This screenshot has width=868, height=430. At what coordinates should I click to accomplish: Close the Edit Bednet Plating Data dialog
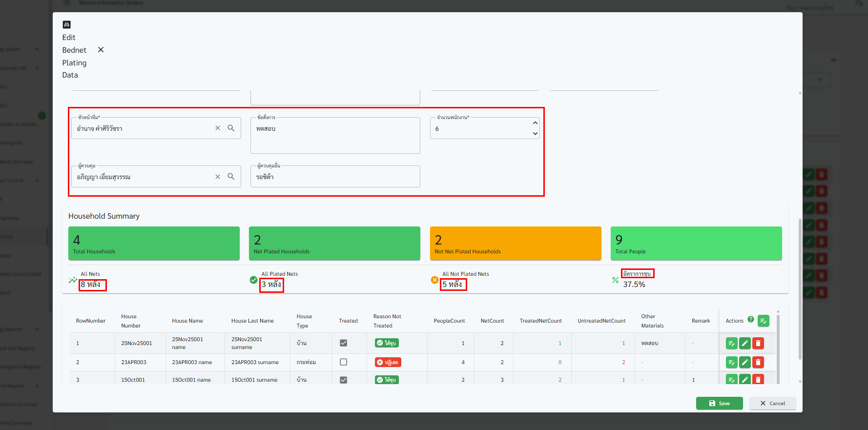[101, 50]
